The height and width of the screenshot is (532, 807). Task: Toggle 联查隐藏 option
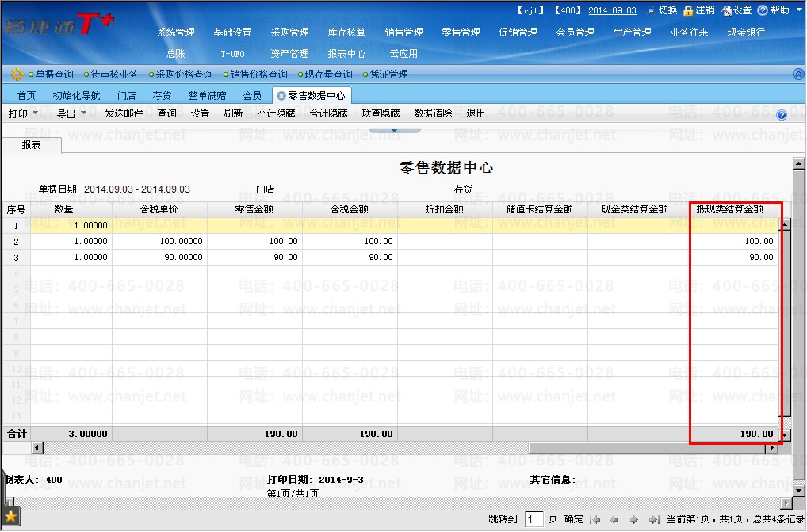[x=381, y=113]
